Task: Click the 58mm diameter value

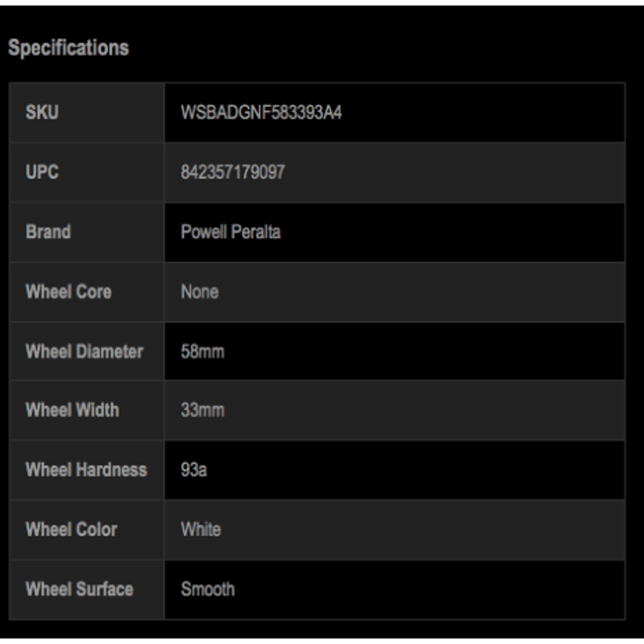Action: click(x=203, y=351)
